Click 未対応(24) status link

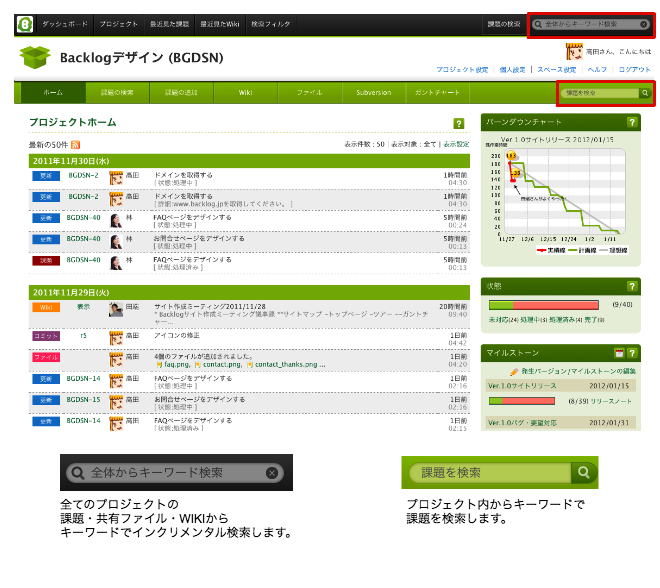click(503, 320)
